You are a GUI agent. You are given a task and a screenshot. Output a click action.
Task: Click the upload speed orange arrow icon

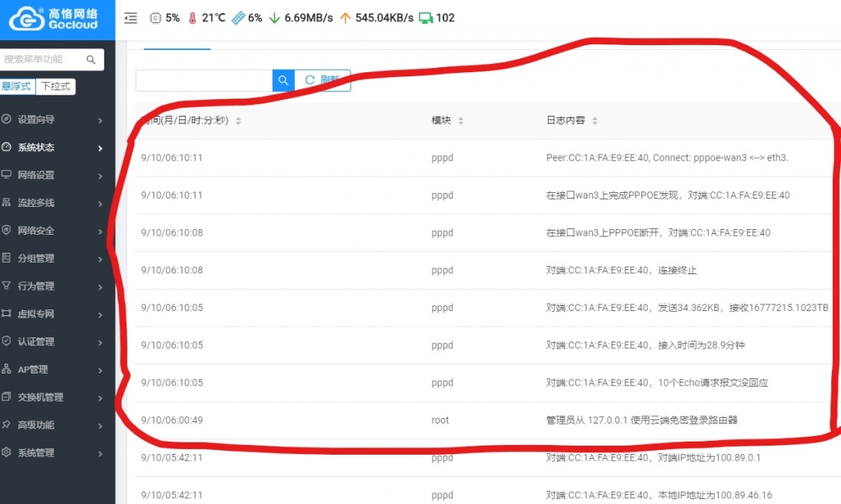tap(343, 16)
